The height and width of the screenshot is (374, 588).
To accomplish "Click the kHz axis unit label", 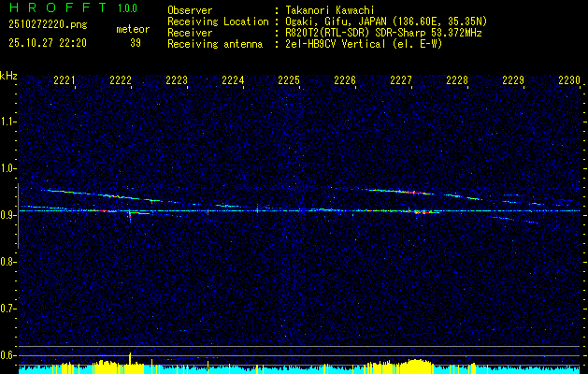I will point(8,75).
